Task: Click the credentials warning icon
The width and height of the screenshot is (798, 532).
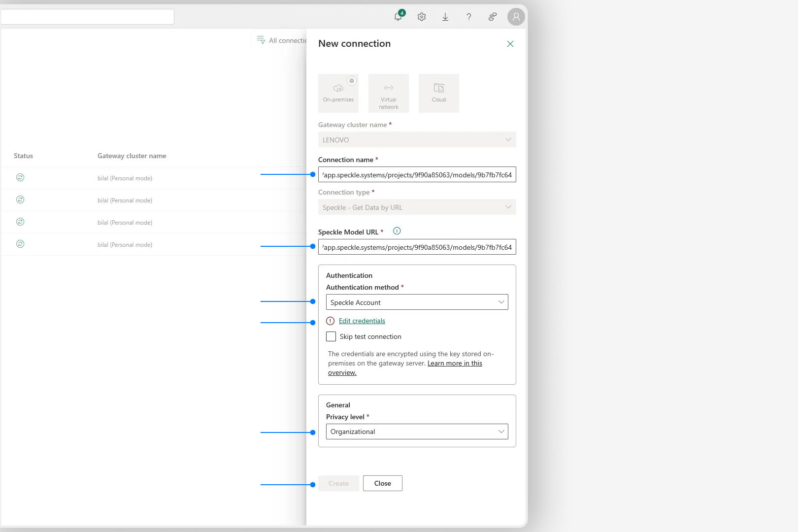Action: [331, 321]
